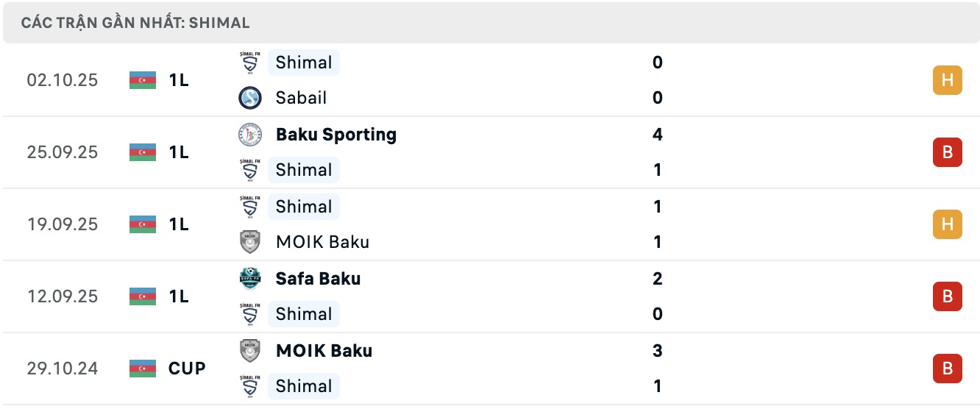The width and height of the screenshot is (980, 409).
Task: Click Azerbaijan flag on the 29.10.24 cup row
Action: pyautogui.click(x=143, y=369)
